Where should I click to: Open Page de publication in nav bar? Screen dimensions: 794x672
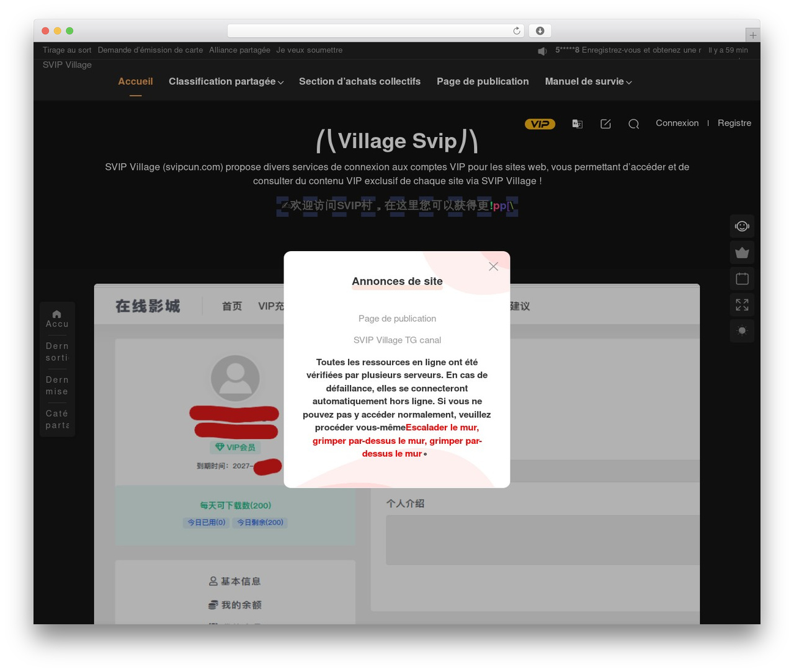(x=483, y=82)
